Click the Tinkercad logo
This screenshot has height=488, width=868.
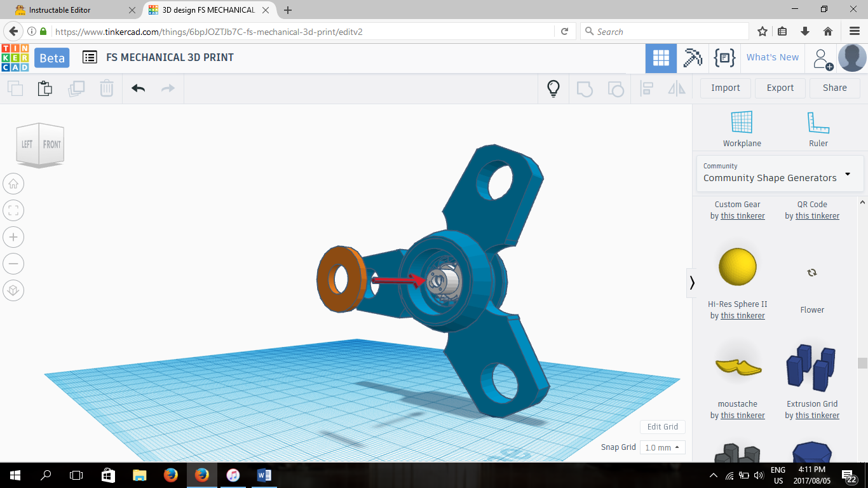15,58
